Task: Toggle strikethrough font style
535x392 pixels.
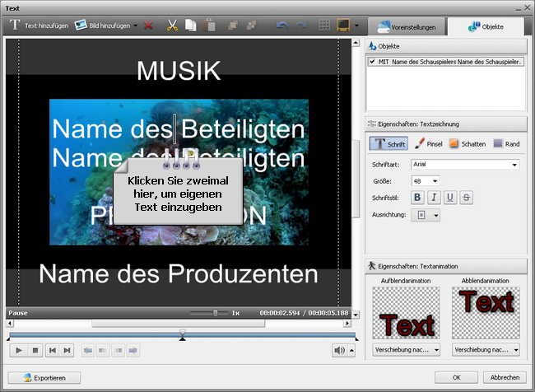Action: click(467, 198)
